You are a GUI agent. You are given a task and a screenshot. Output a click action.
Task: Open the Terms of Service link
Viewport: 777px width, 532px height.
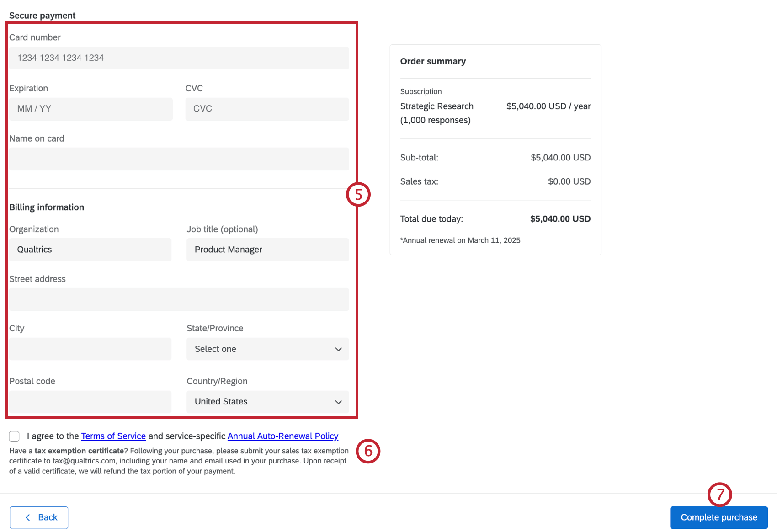[113, 436]
